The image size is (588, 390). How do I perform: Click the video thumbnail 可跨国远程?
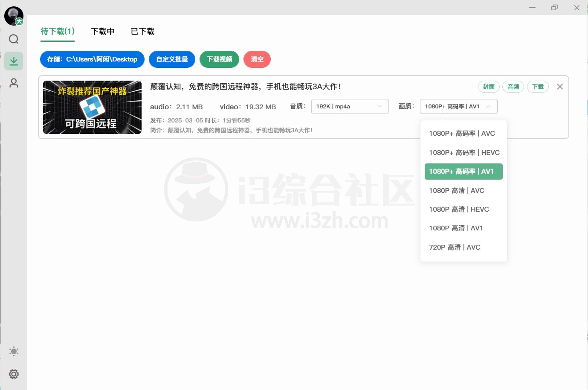coord(92,107)
